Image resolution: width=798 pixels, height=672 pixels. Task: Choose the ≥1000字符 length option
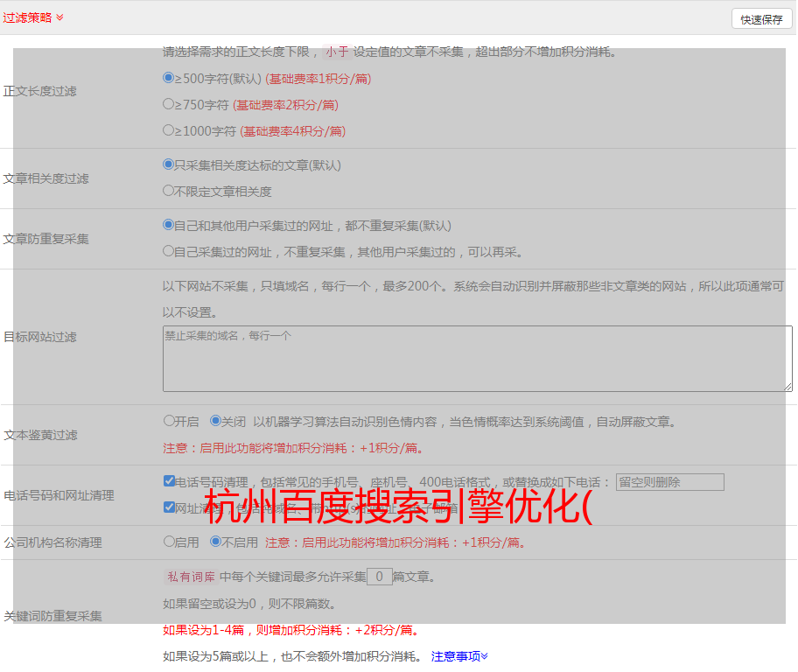169,130
